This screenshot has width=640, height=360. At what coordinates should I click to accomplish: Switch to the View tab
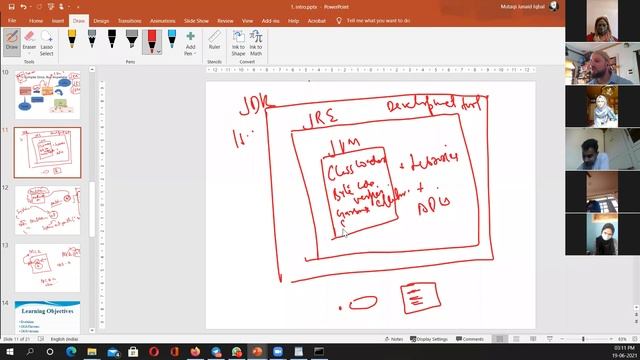[247, 20]
